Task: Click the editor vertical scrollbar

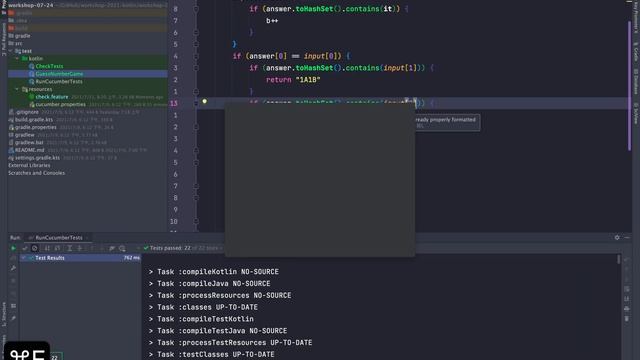Action: tap(629, 86)
